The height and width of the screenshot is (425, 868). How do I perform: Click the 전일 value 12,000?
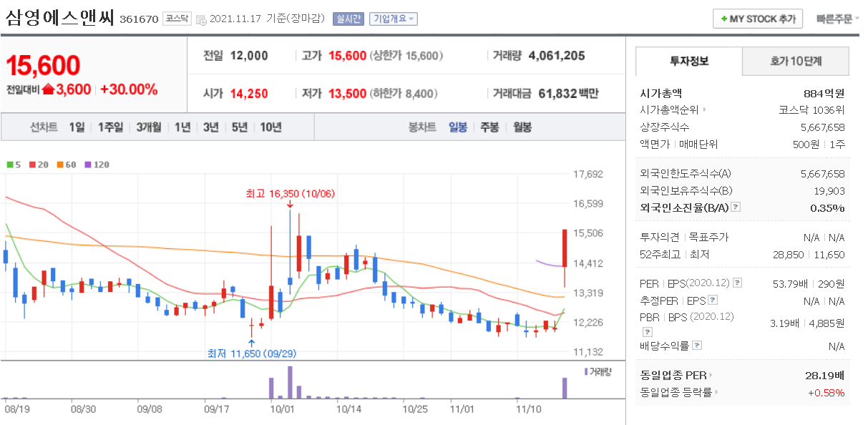point(249,56)
